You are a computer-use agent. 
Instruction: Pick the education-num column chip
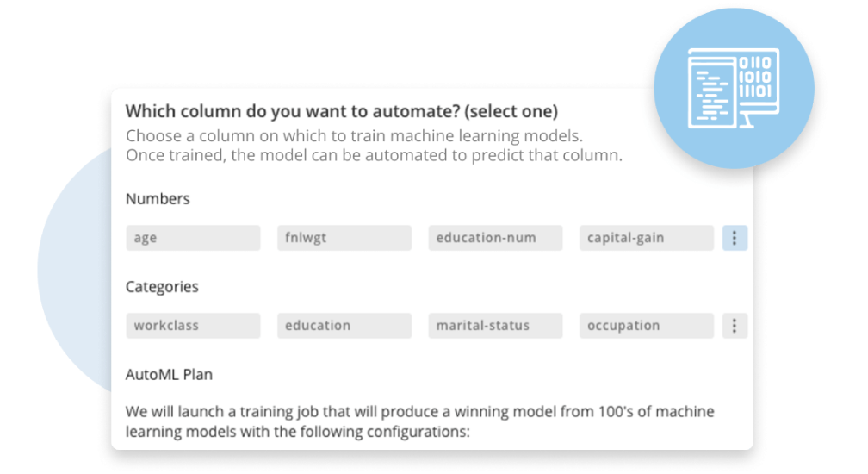point(495,238)
